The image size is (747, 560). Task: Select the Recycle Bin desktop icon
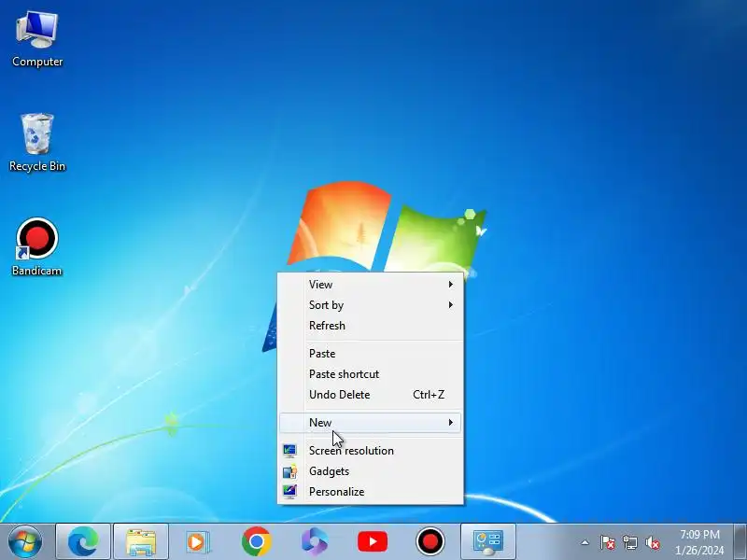point(37,143)
